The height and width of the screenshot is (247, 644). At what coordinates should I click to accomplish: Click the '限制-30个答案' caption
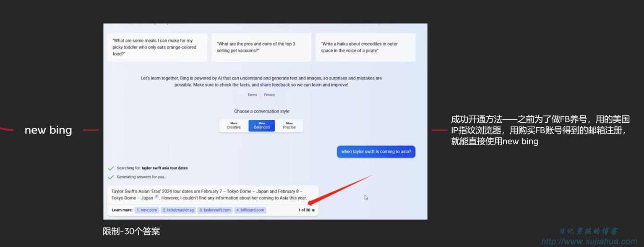click(131, 231)
